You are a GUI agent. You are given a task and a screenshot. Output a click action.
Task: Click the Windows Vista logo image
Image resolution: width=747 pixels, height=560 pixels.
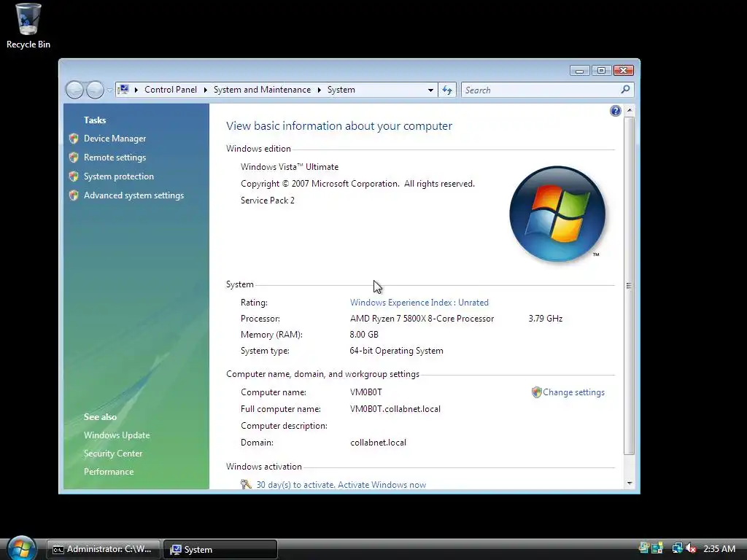click(x=557, y=214)
